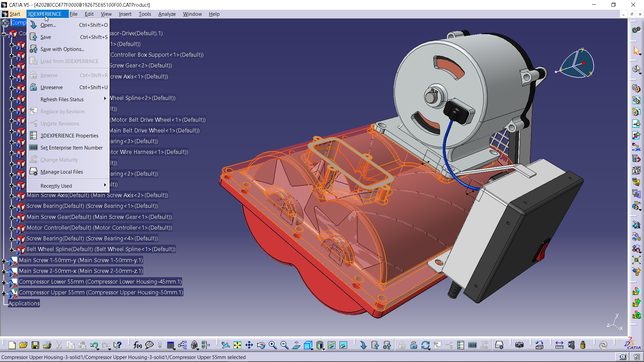Image resolution: width=644 pixels, height=362 pixels.
Task: Click the Undo icon
Action: point(94,345)
